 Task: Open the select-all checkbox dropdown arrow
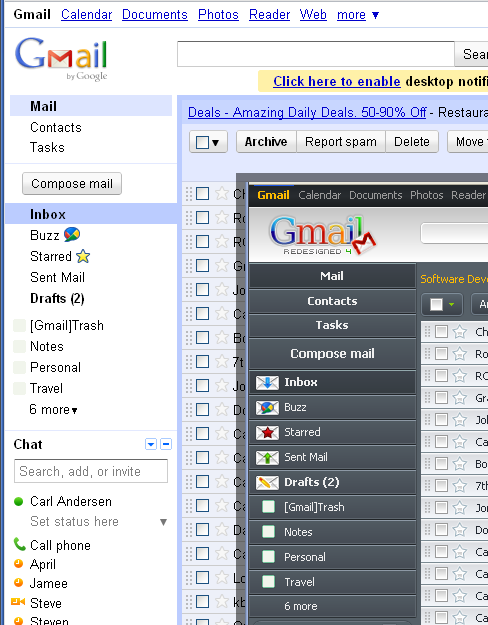click(216, 142)
